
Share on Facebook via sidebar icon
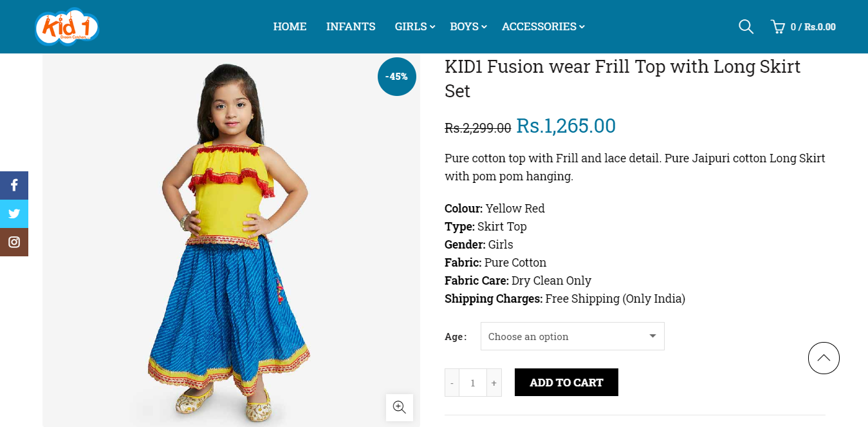click(14, 185)
